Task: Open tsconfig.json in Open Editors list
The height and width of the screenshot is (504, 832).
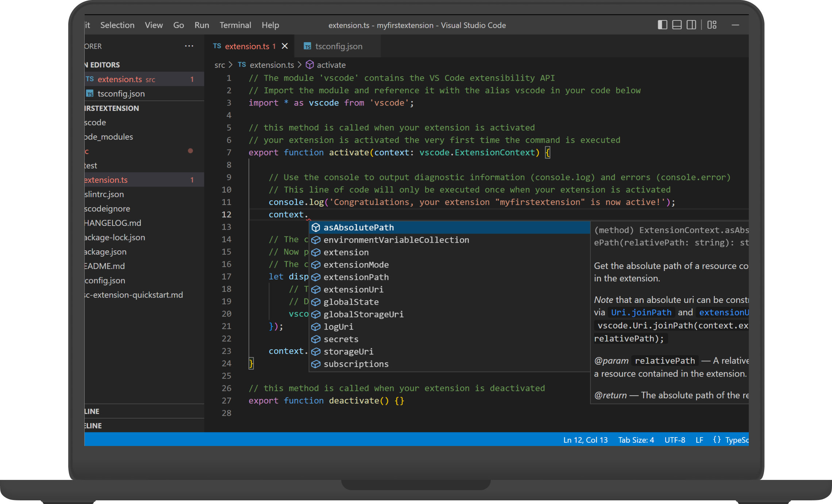Action: (144, 94)
